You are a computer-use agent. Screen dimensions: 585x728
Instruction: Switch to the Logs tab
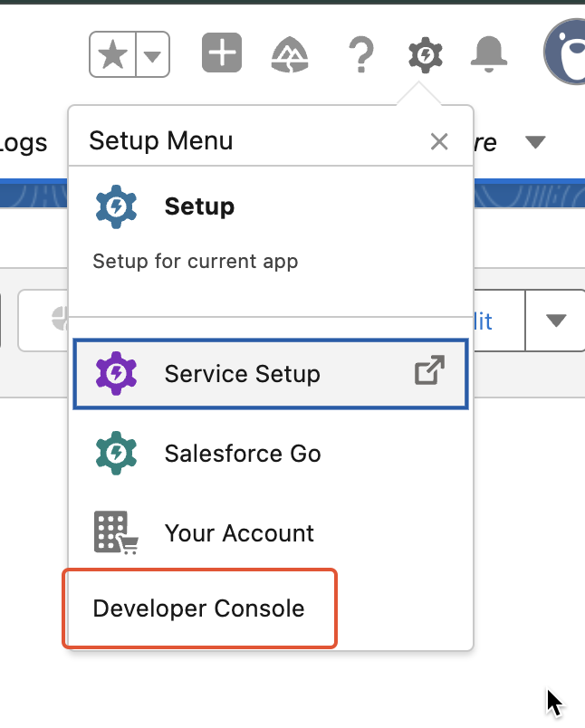[24, 142]
